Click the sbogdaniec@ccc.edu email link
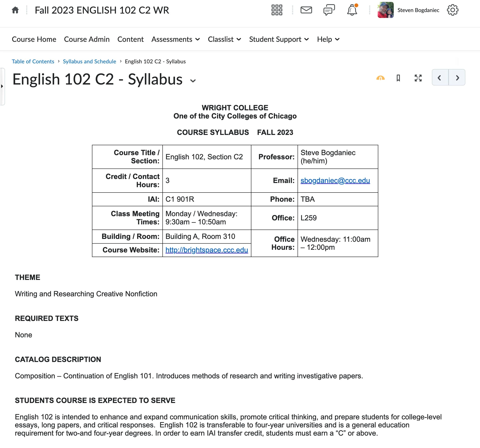Image resolution: width=480 pixels, height=448 pixels. coord(335,181)
